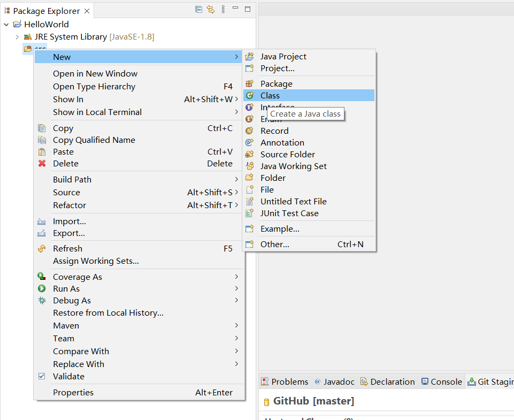Select Paste from context menu
Screen dimensions: 514x420
139,152
